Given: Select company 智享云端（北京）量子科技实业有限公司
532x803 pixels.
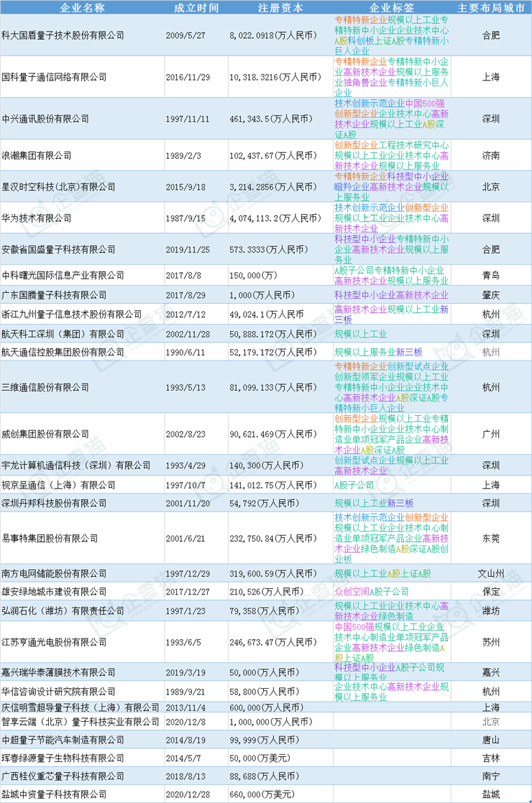Looking at the screenshot, I should [80, 722].
